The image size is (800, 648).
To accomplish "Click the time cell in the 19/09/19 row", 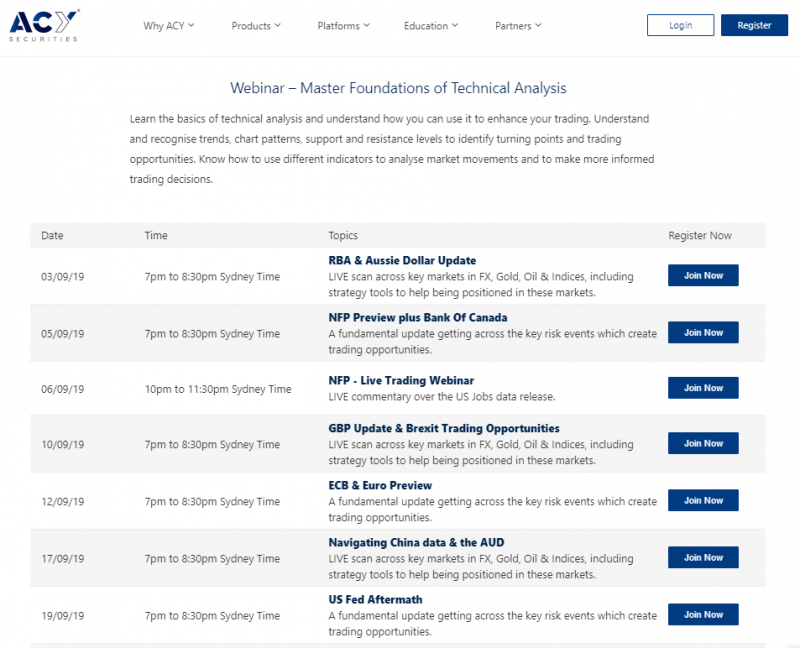I will coord(212,616).
